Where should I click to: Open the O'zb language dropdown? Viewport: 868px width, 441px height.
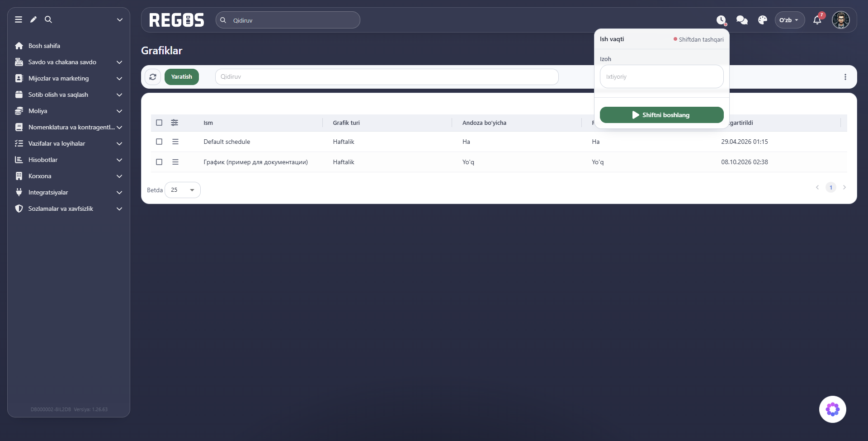790,20
